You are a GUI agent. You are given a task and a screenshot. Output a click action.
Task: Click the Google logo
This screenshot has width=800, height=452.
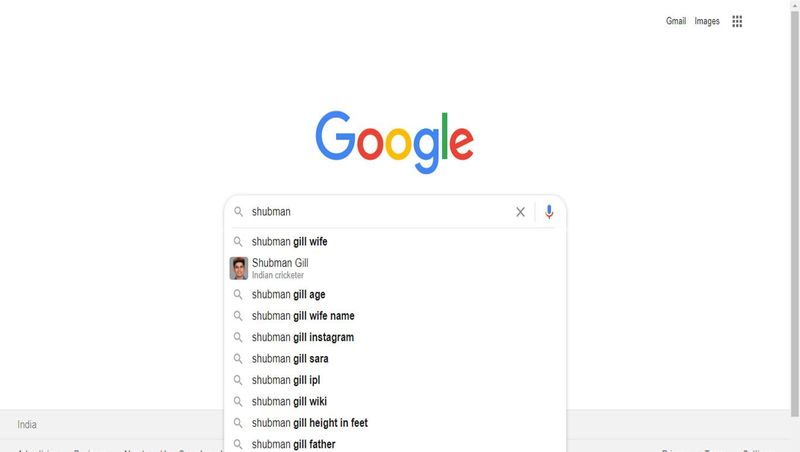click(394, 142)
